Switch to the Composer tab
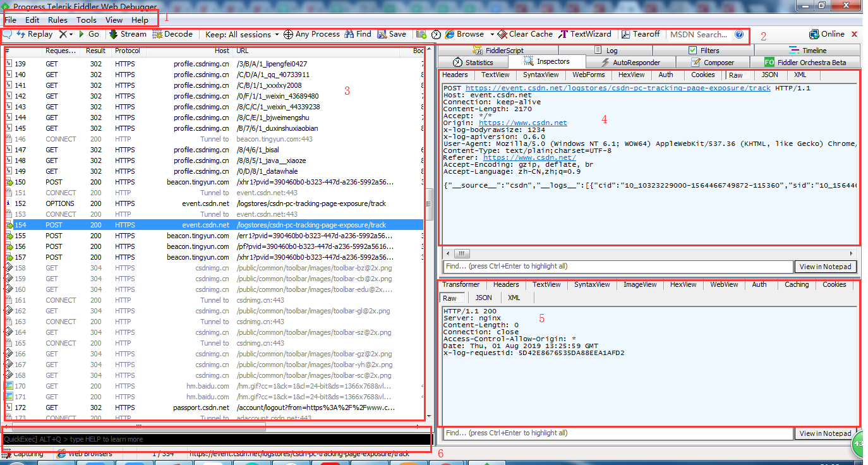Image resolution: width=868 pixels, height=465 pixels. click(713, 62)
